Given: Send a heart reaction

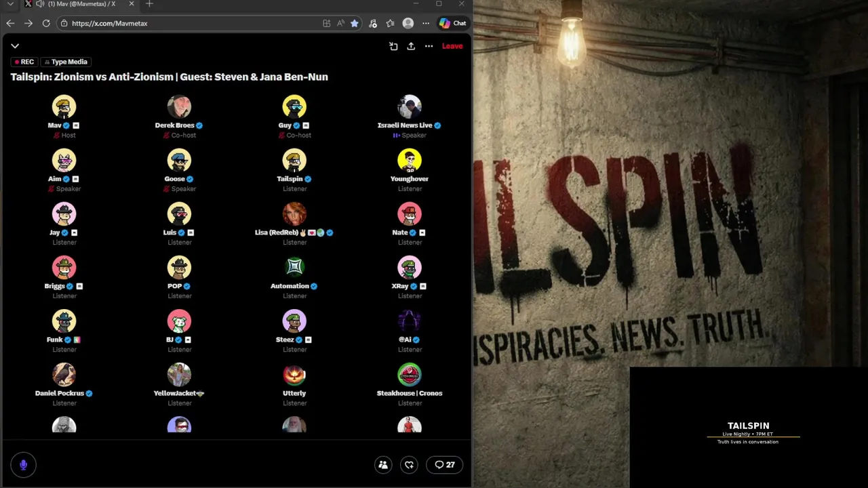Looking at the screenshot, I should click(410, 465).
